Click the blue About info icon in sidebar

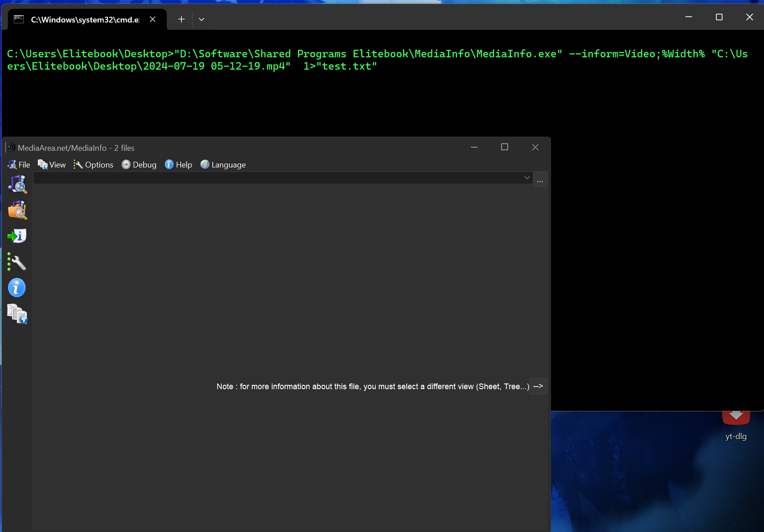coord(17,288)
